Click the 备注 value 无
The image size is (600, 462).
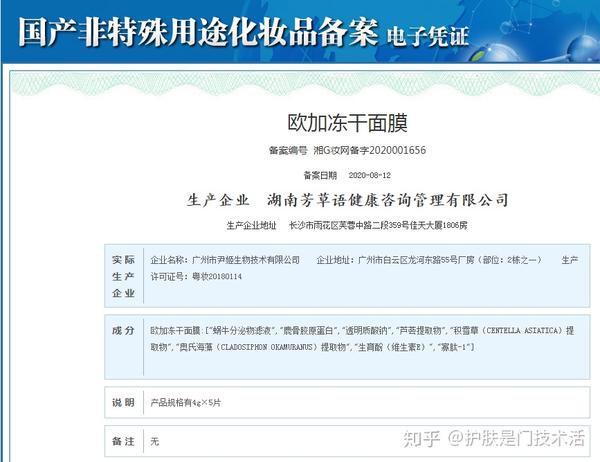pos(155,441)
